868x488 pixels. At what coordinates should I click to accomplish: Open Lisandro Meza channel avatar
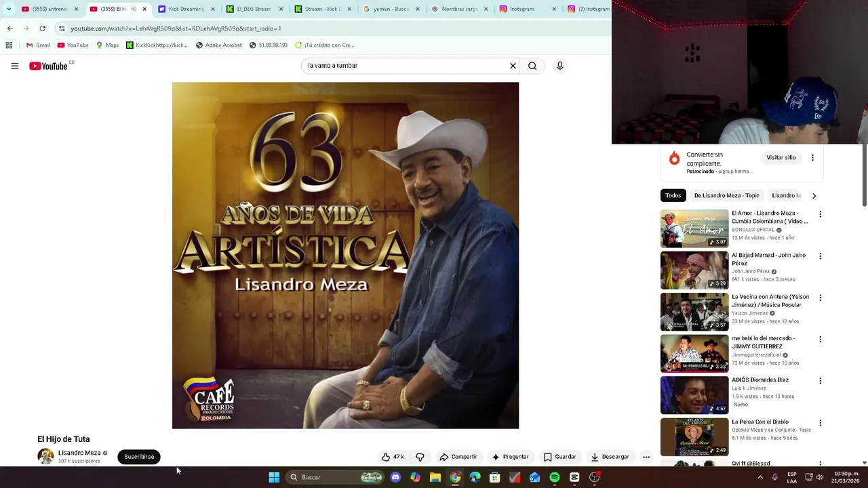coord(45,456)
